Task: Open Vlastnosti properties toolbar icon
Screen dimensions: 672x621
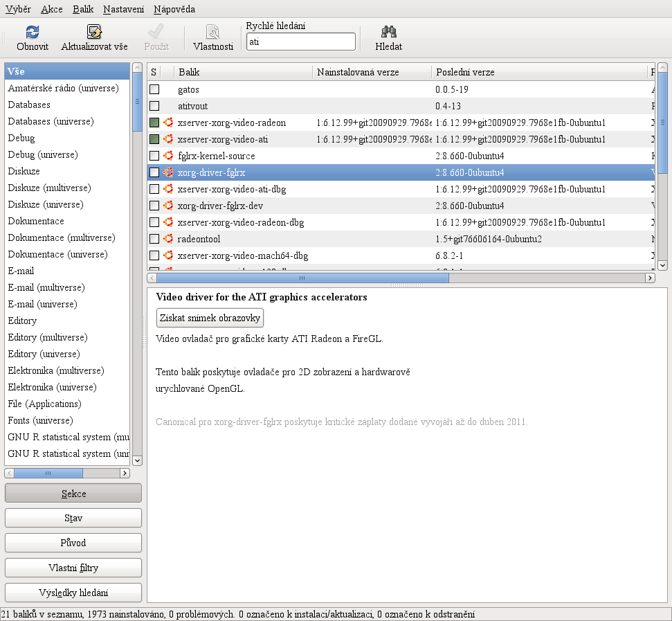Action: coord(213,32)
